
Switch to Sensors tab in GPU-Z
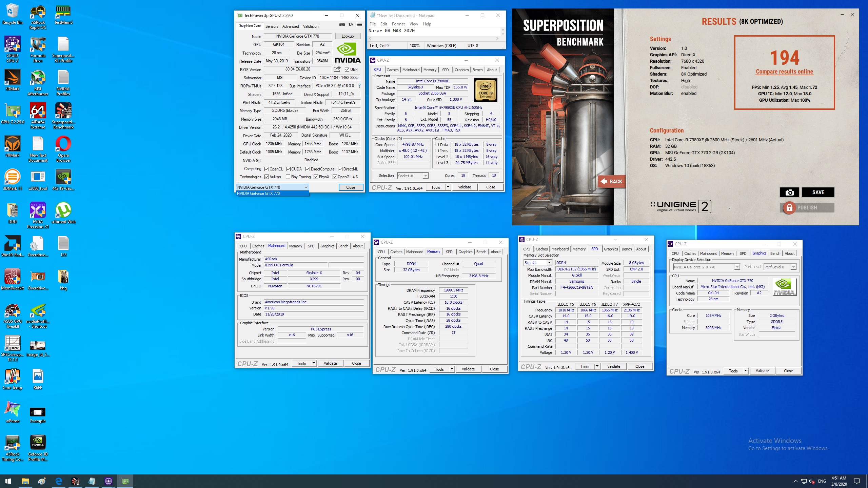272,26
